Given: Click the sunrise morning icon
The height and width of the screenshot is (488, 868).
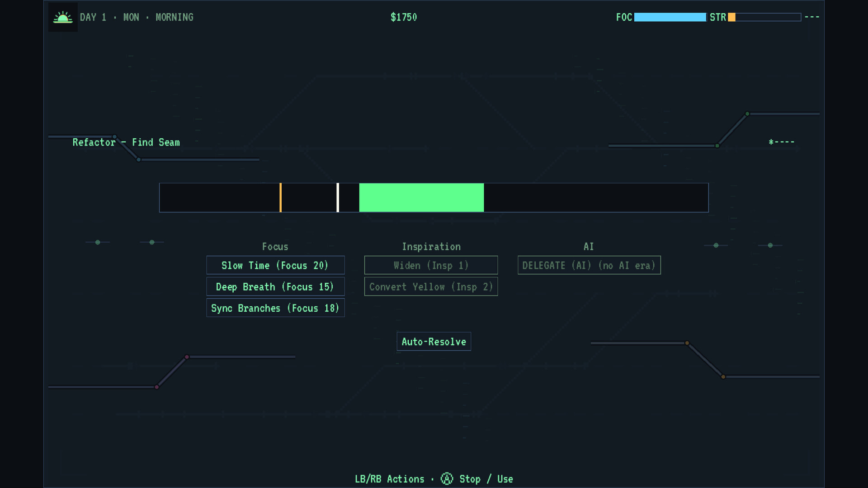Looking at the screenshot, I should (63, 18).
